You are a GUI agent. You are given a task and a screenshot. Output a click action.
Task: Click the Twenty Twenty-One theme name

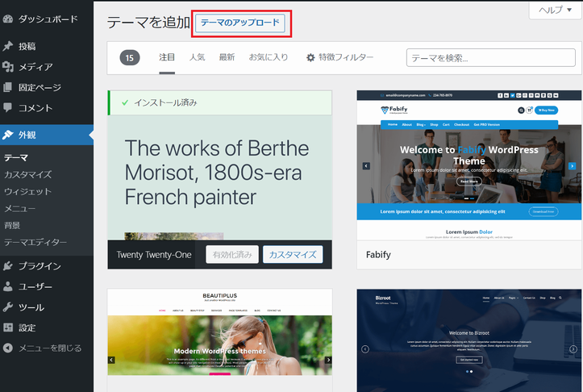point(153,255)
